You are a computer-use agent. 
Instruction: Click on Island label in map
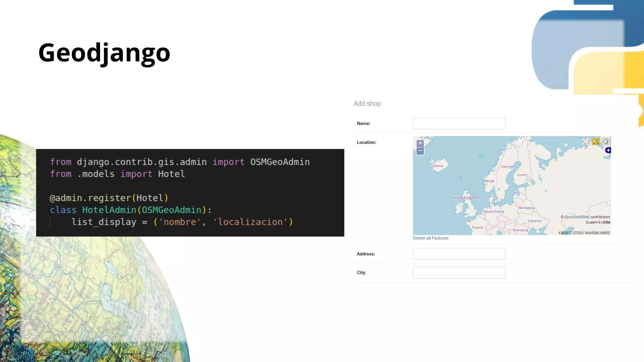[x=437, y=166]
